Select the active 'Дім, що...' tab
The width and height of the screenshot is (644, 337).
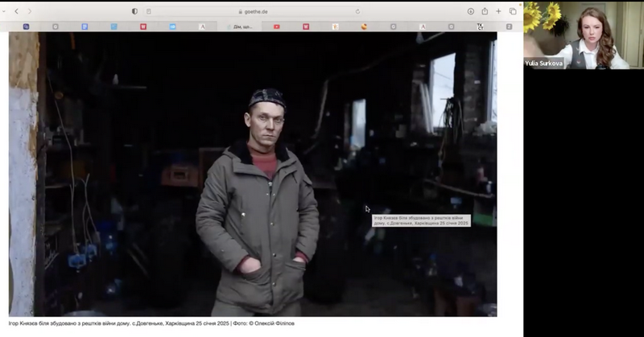point(243,27)
